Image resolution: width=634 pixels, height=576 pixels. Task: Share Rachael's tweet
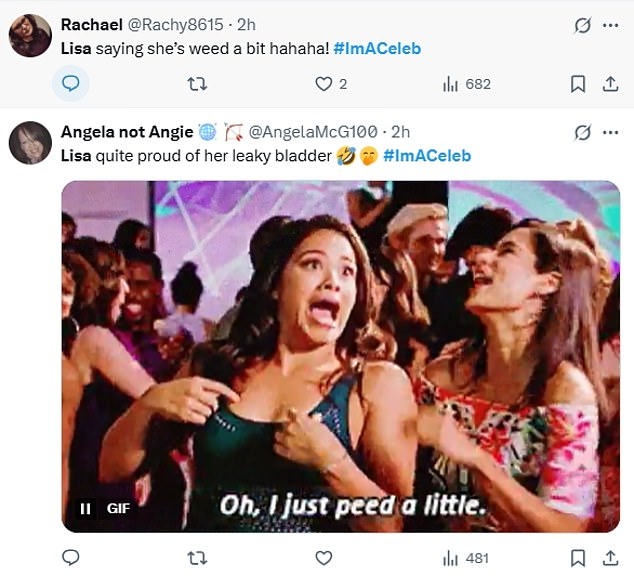click(x=607, y=84)
